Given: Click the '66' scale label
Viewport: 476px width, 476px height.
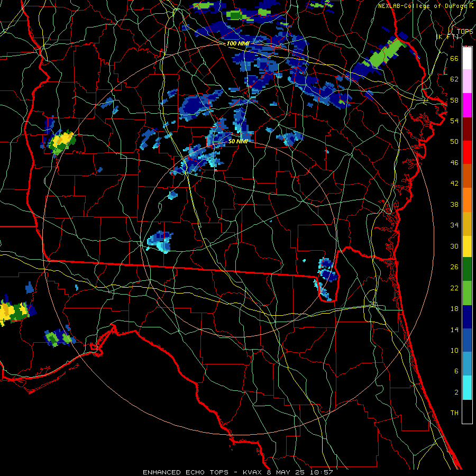Looking at the screenshot, I should (454, 58).
